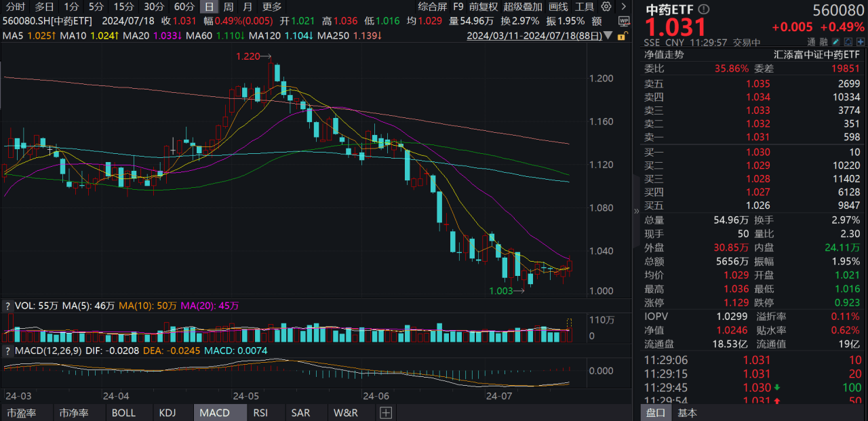
Task: Click the info icon beside 中药ETF
Action: [x=703, y=9]
